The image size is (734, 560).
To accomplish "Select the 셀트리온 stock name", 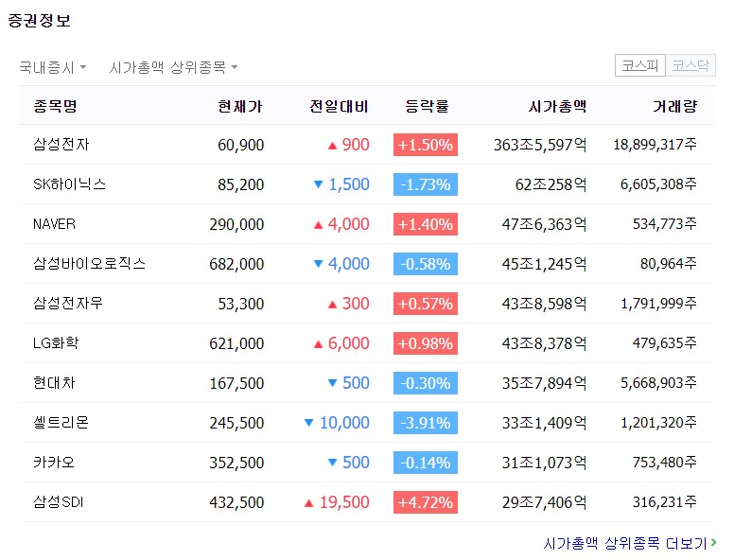I will [x=61, y=422].
